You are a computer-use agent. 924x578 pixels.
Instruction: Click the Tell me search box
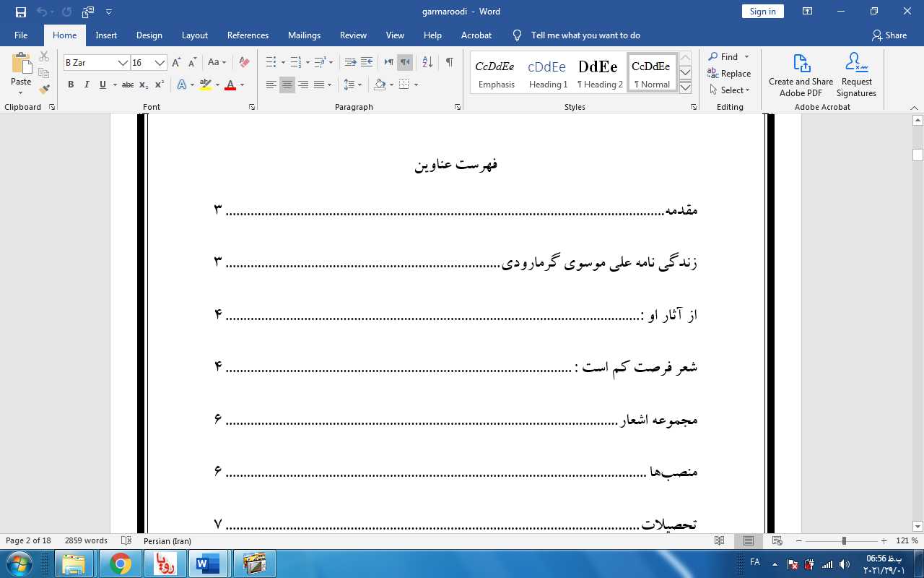[585, 35]
